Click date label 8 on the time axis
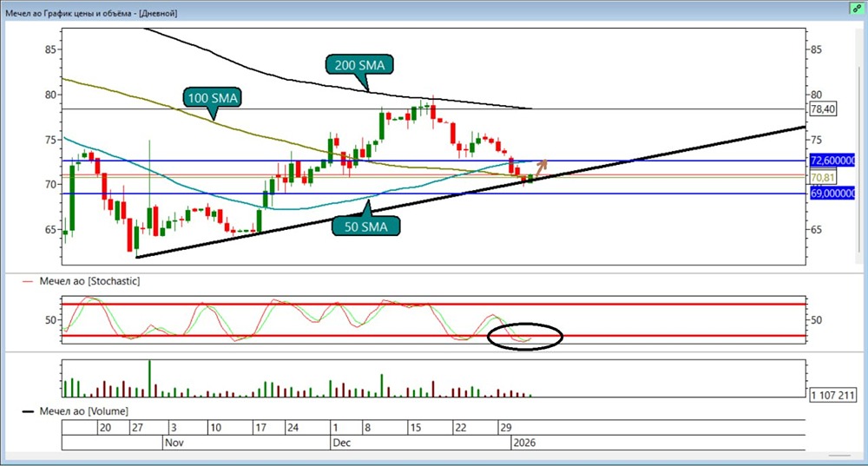868x466 pixels. 367,427
